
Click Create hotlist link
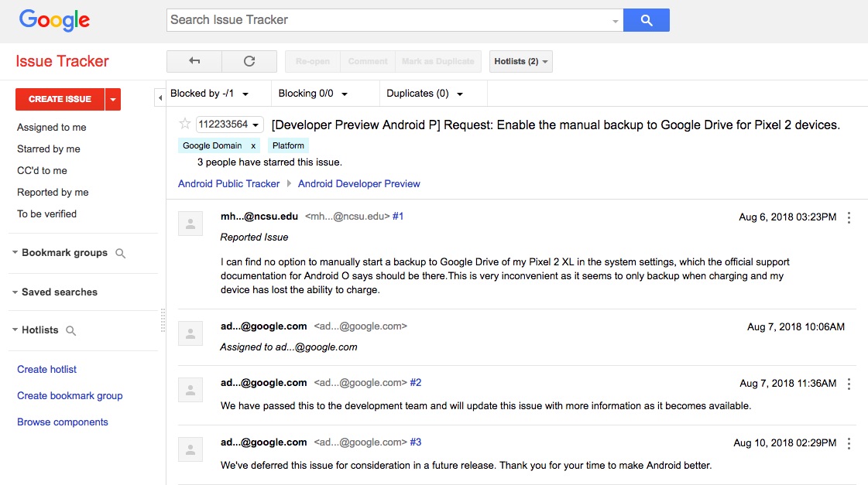pyautogui.click(x=46, y=370)
